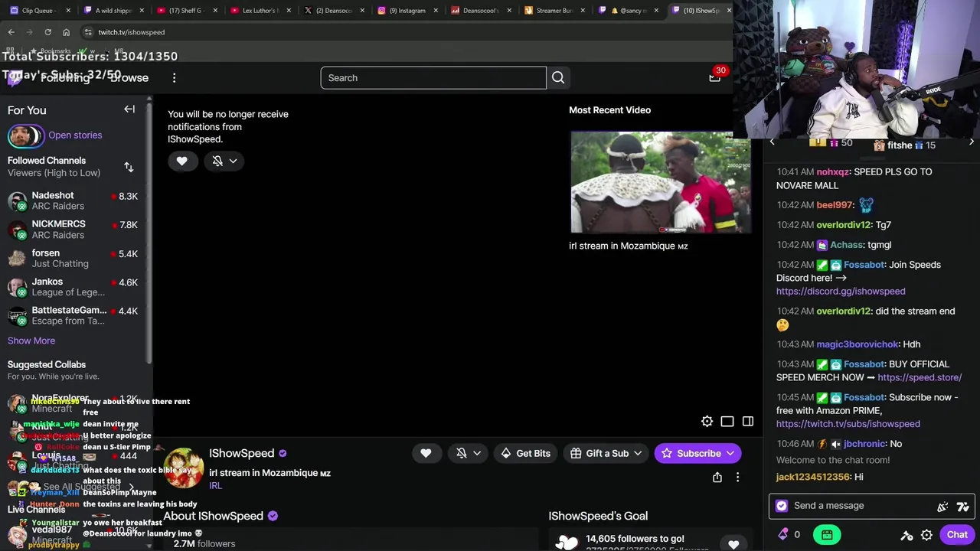980x551 pixels.
Task: Click the Chat send button
Action: 957,535
